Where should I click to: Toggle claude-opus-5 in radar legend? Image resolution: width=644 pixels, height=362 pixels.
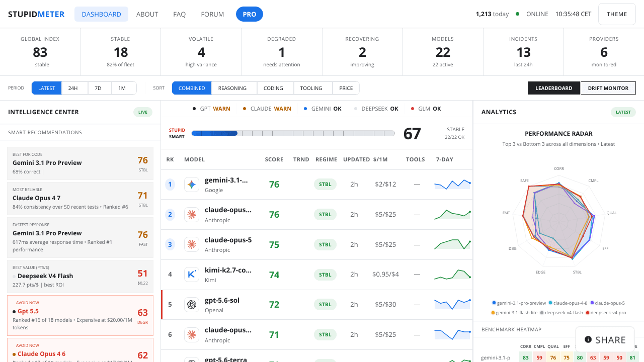[x=607, y=303]
